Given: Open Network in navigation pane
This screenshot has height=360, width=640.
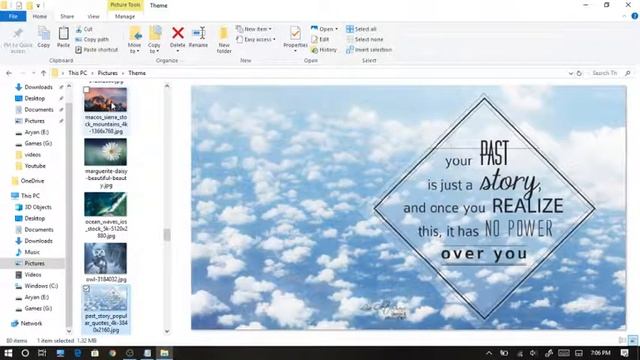Looking at the screenshot, I should click(x=31, y=323).
